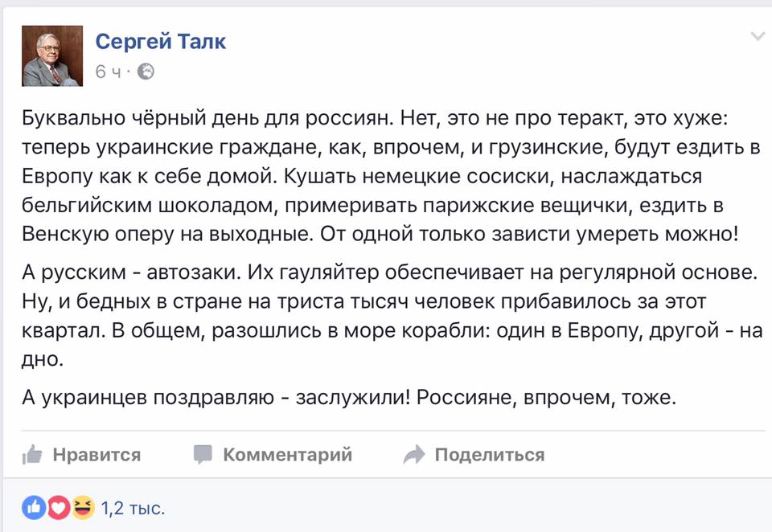Click the laughing haha reaction emoji
Viewport: 772px width, 532px height.
tap(82, 506)
